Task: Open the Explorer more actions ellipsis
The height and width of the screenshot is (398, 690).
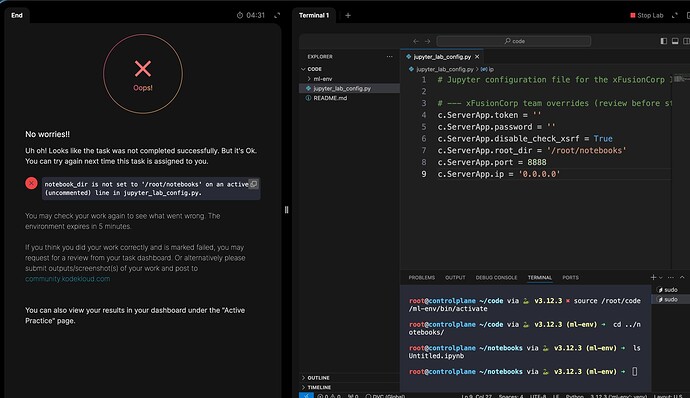Action: (389, 56)
